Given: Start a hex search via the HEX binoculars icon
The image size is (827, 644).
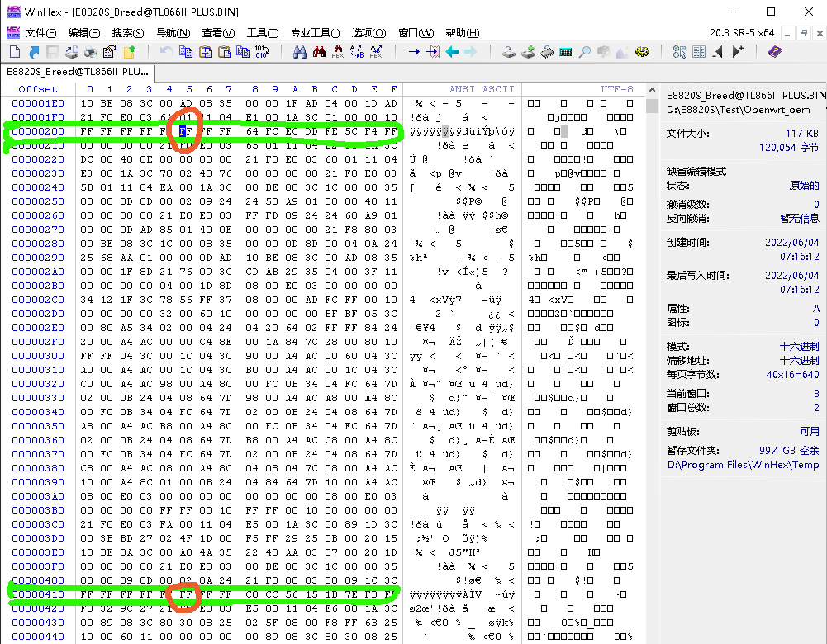Looking at the screenshot, I should (x=337, y=51).
